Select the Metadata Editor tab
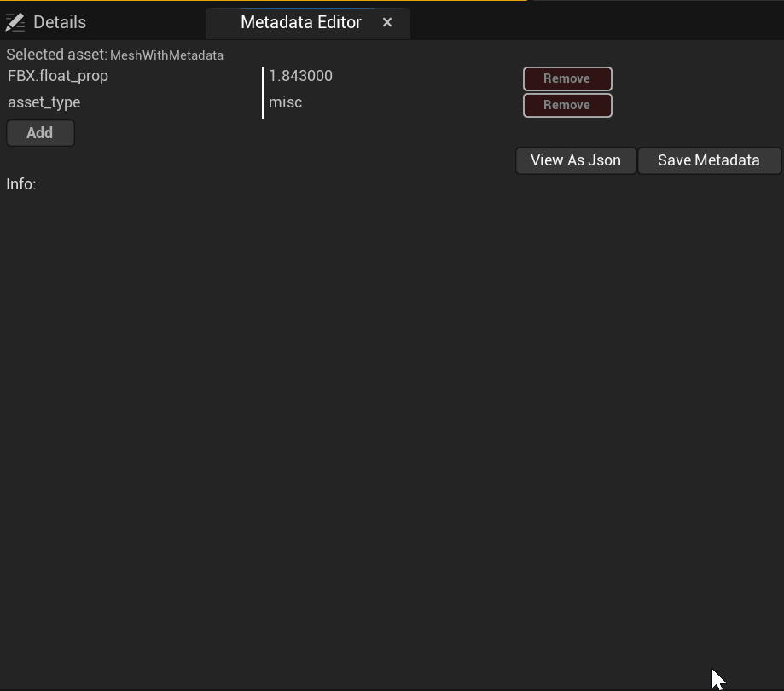 click(x=300, y=22)
